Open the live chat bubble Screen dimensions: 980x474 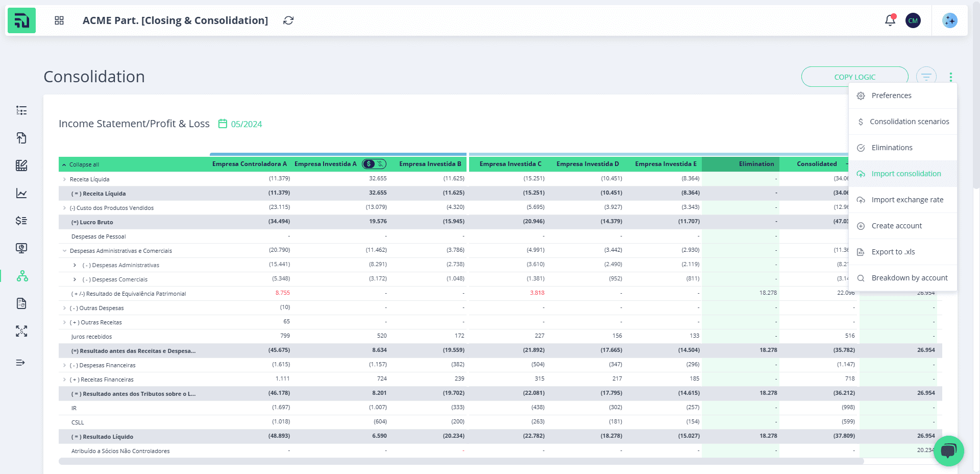coord(948,451)
